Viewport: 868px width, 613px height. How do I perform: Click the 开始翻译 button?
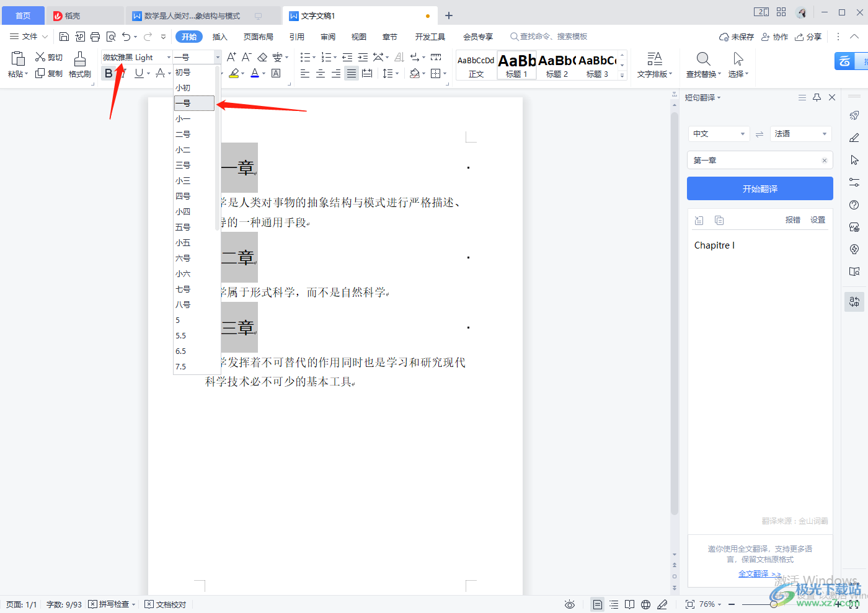coord(759,188)
